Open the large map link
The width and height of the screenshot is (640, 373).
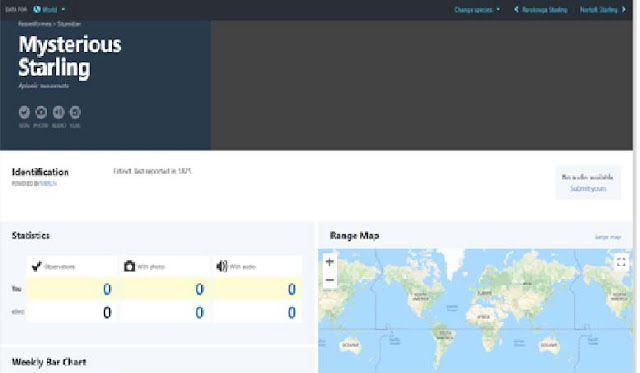pyautogui.click(x=608, y=237)
